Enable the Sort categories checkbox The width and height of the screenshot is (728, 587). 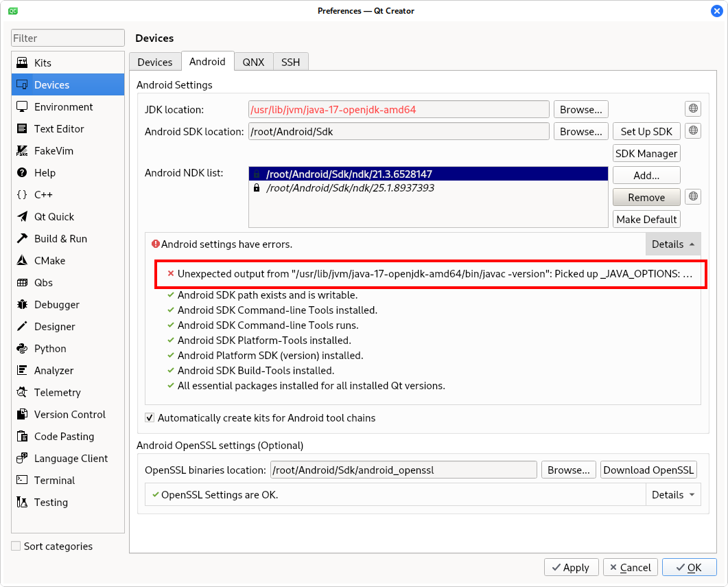coord(16,546)
